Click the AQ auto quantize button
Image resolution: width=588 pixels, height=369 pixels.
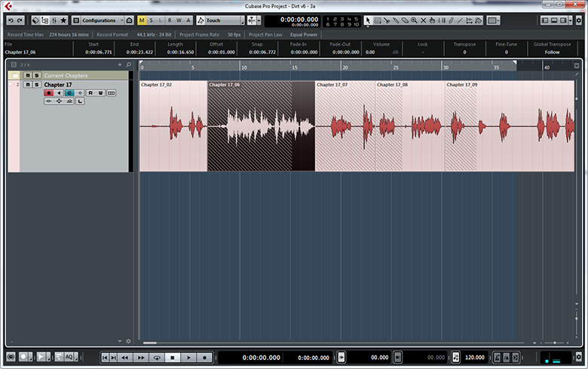[x=69, y=357]
